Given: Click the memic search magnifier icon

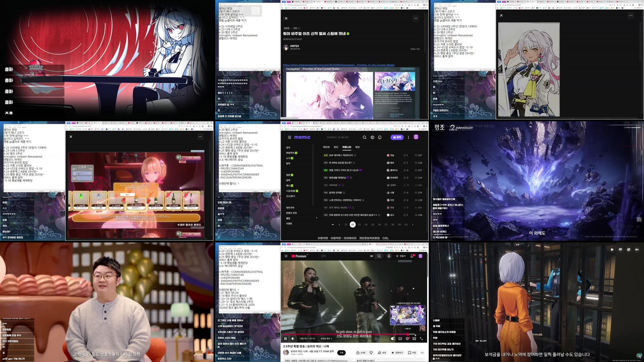Looking at the screenshot, I should click(365, 137).
